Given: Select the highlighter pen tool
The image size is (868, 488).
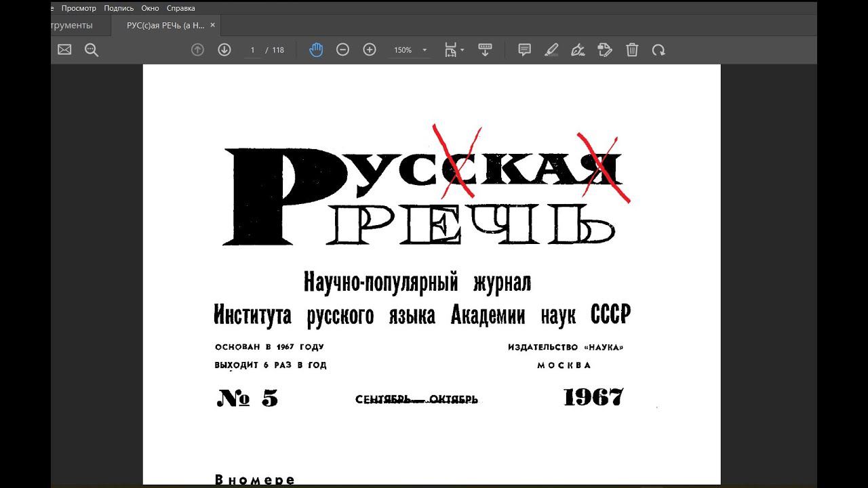Looking at the screenshot, I should tap(551, 49).
